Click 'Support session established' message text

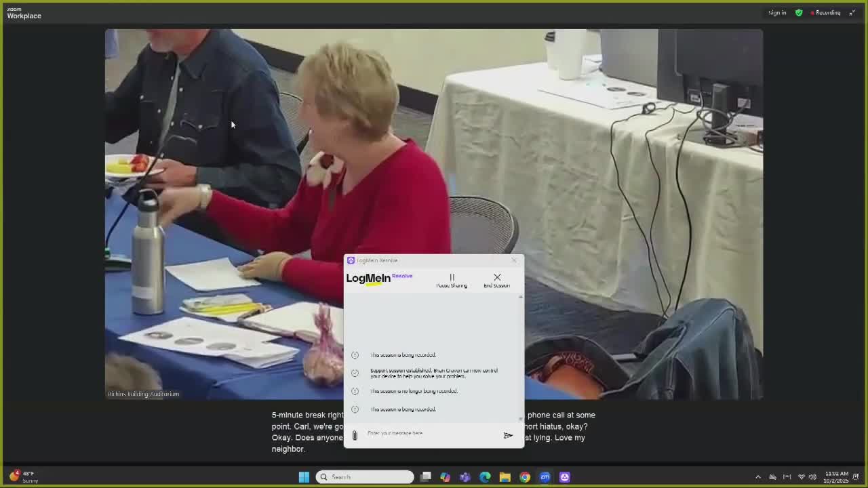coord(434,373)
